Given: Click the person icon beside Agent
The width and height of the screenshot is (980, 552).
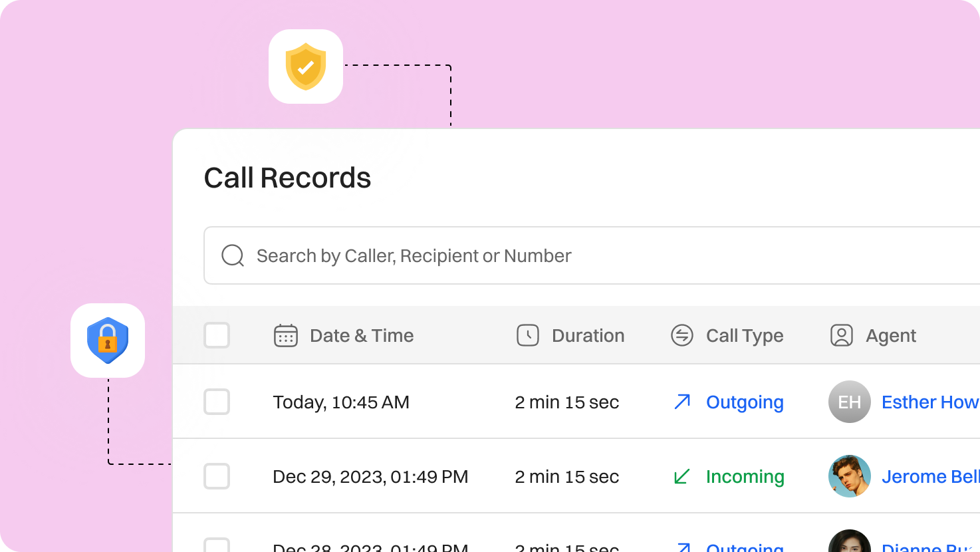Looking at the screenshot, I should [x=841, y=336].
